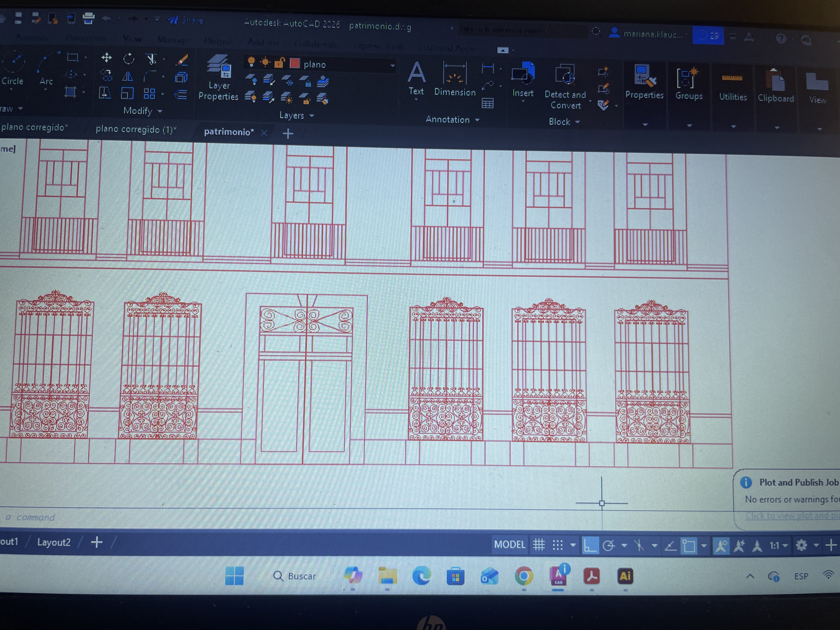This screenshot has width=840, height=630.
Task: Expand the Annotation panel
Action: (452, 120)
